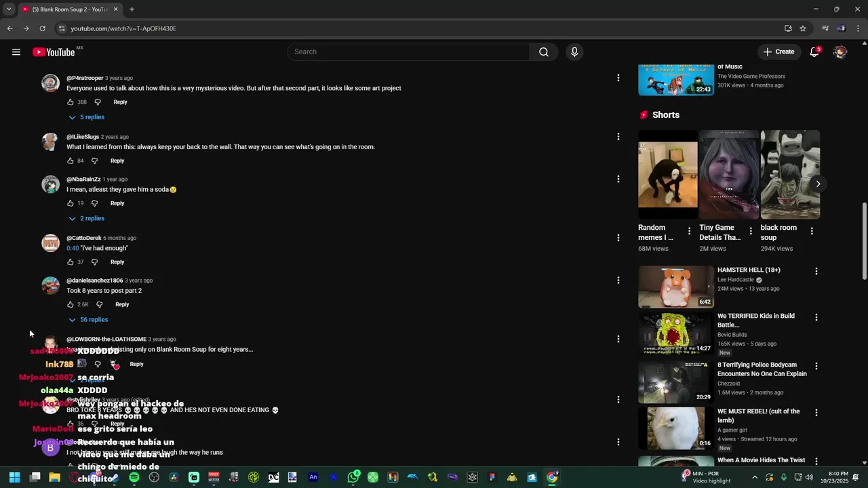868x488 pixels.
Task: Open @CattoDerek profile avatar
Action: pyautogui.click(x=51, y=243)
